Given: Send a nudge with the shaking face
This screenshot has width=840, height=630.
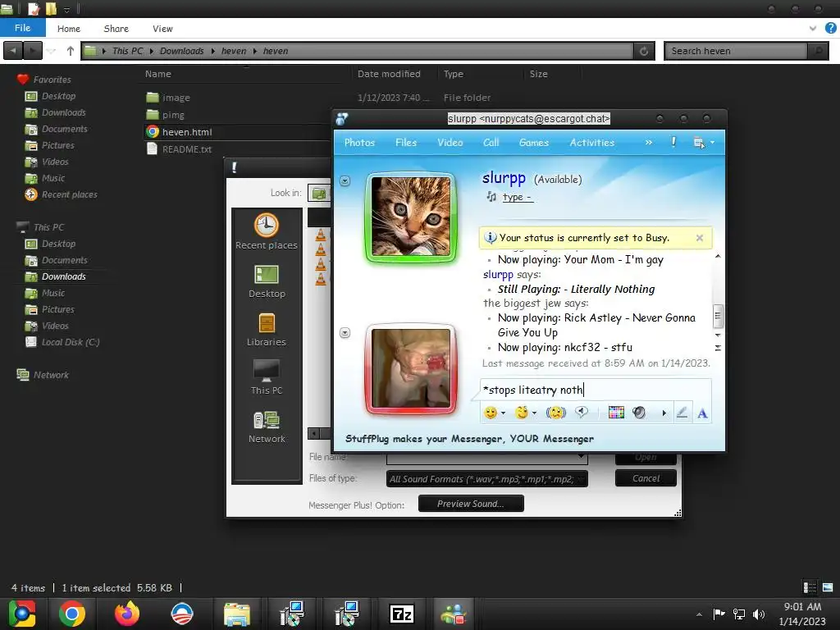Looking at the screenshot, I should tap(556, 413).
